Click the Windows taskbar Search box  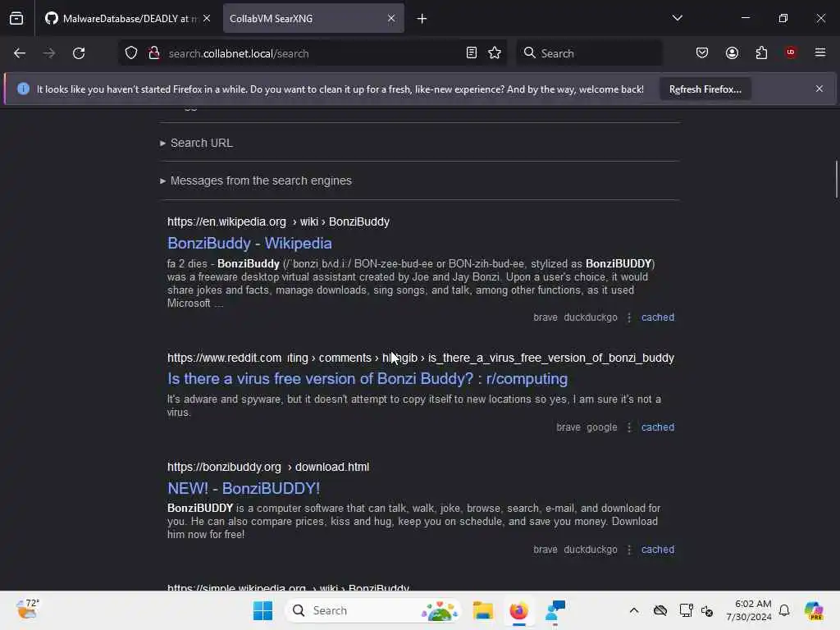373,610
